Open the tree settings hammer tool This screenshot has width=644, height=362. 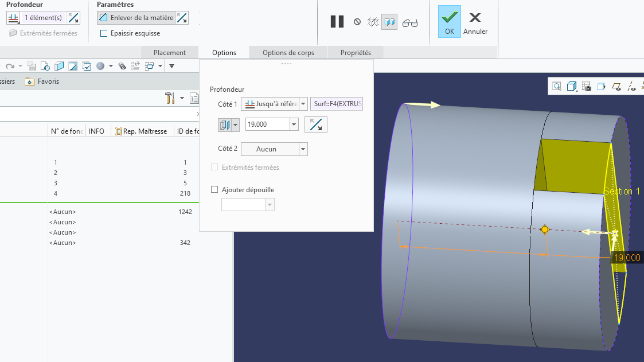tap(170, 98)
